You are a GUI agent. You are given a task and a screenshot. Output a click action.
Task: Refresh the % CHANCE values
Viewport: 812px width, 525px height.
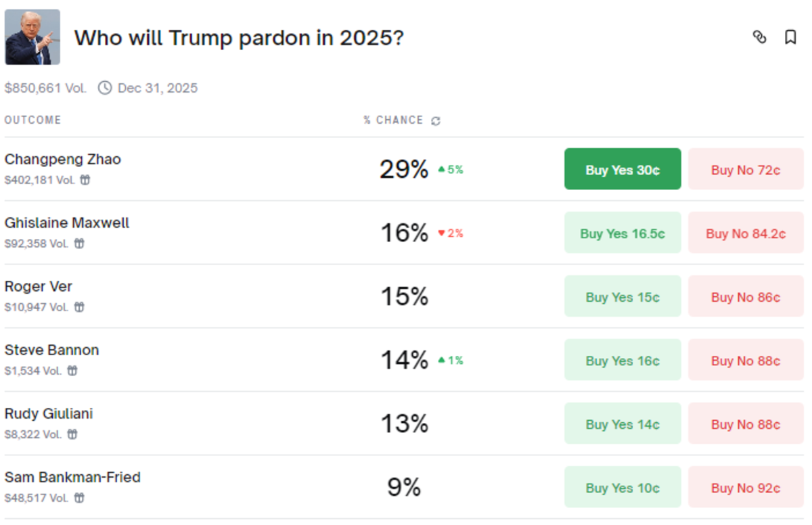(436, 120)
